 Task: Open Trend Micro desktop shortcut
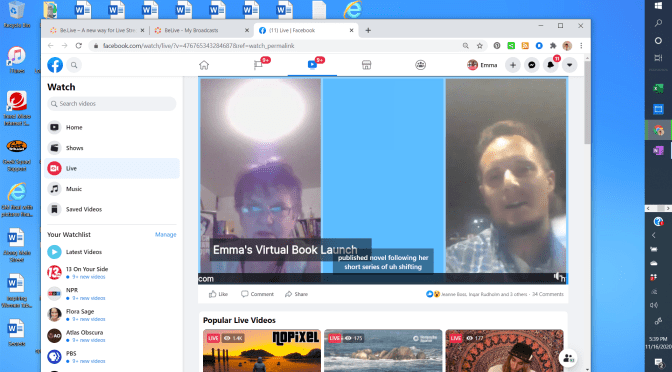[x=17, y=108]
